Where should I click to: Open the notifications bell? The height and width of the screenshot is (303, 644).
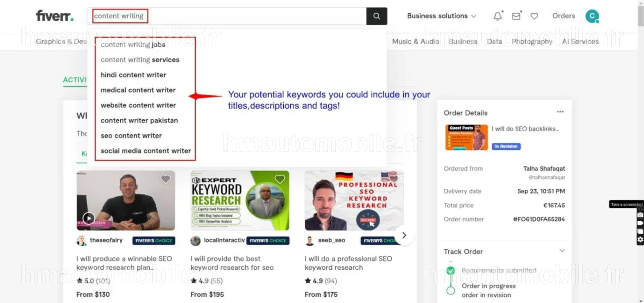click(x=498, y=16)
